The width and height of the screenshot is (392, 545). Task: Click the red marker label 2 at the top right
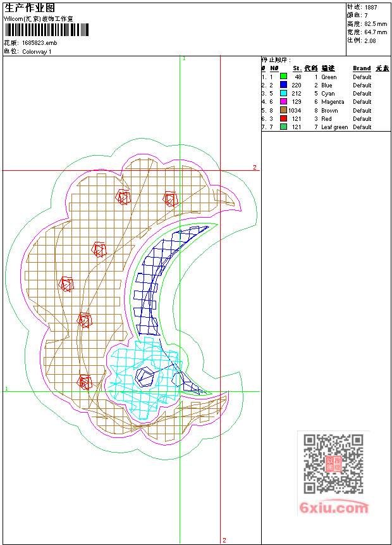[255, 167]
